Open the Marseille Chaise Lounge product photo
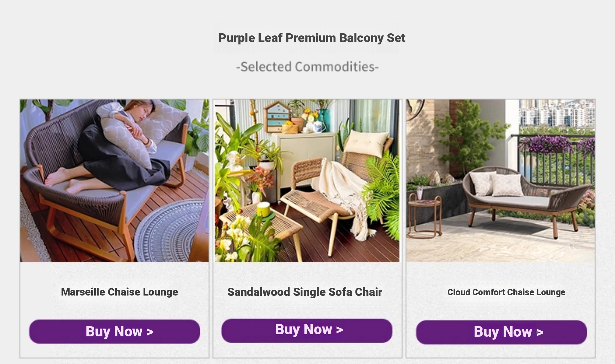615x364 pixels. click(x=114, y=180)
